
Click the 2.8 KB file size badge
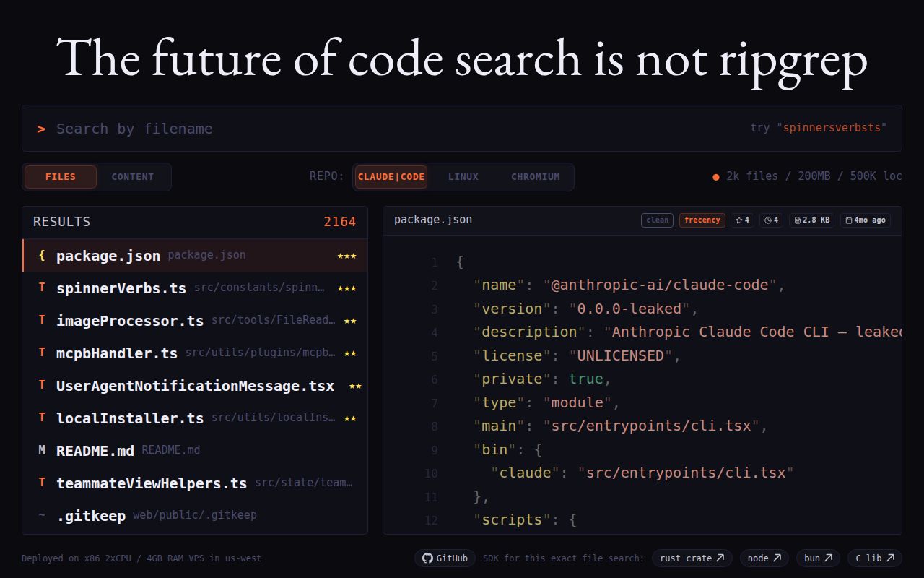pos(811,220)
